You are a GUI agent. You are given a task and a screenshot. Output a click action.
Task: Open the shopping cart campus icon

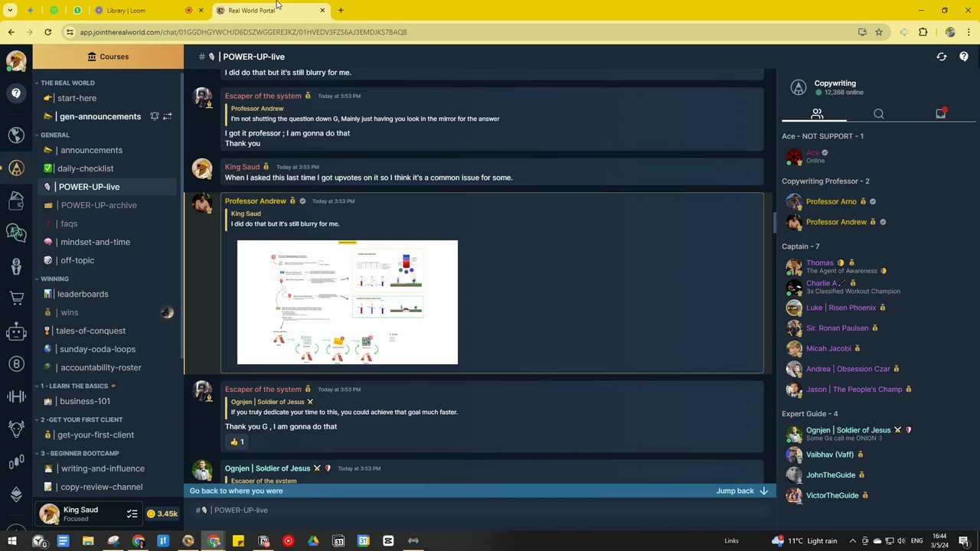tap(16, 298)
